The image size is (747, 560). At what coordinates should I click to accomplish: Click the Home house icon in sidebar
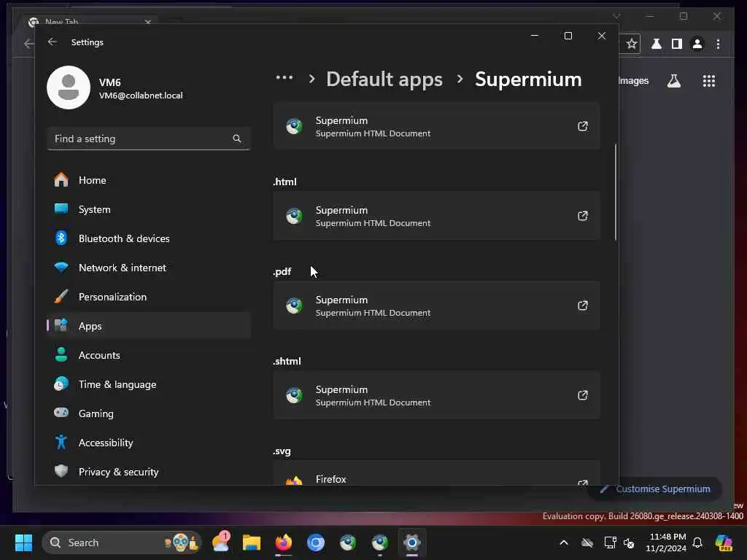click(x=61, y=179)
